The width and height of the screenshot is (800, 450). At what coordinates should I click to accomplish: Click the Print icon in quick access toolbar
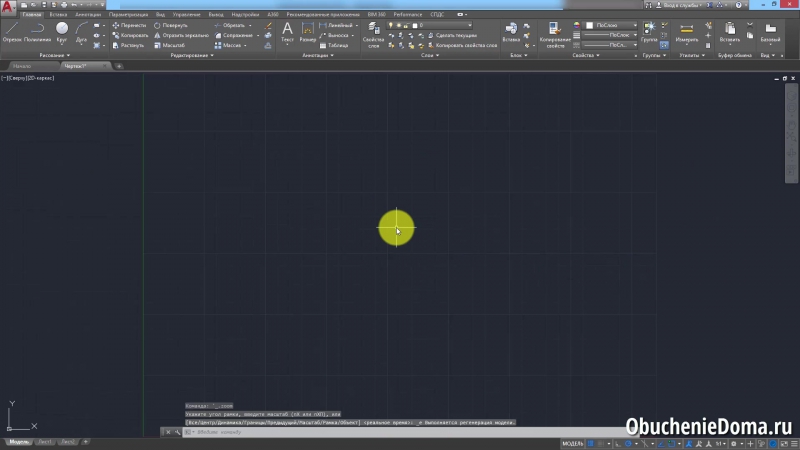click(64, 5)
